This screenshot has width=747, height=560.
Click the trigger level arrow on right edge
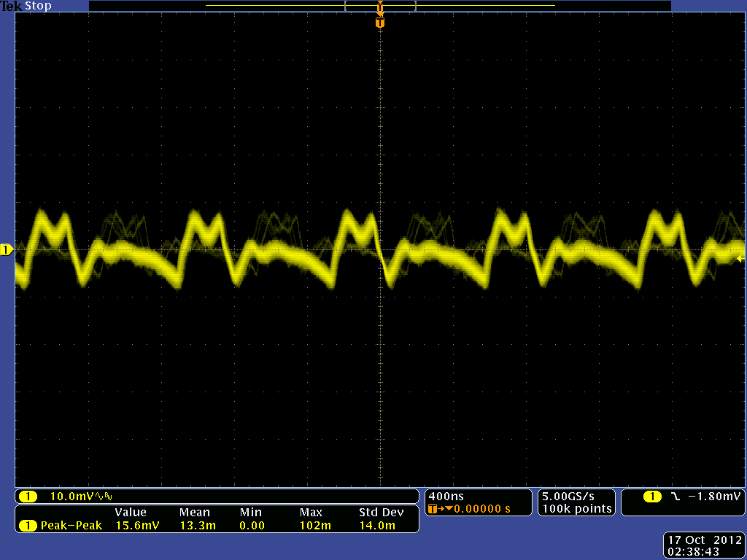(x=739, y=259)
